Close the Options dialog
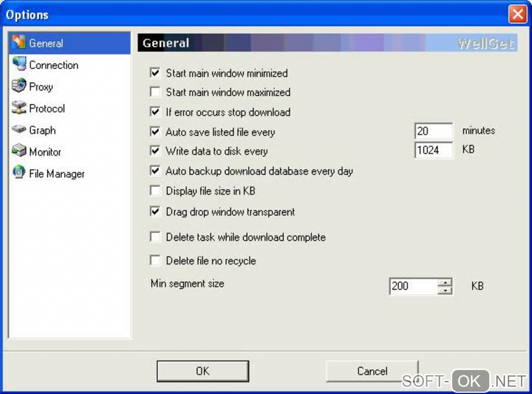The image size is (532, 394). 517,14
